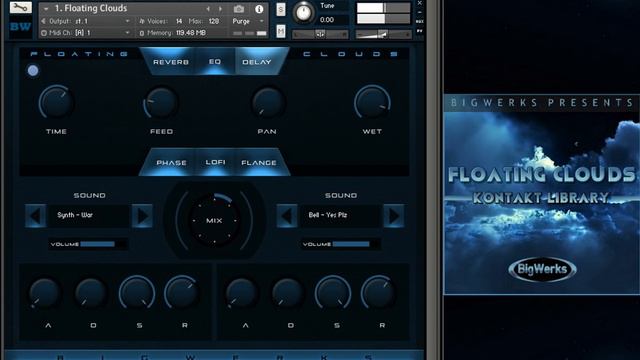The image size is (640, 360).
Task: Open the Purge dropdown menu
Action: pos(248,21)
